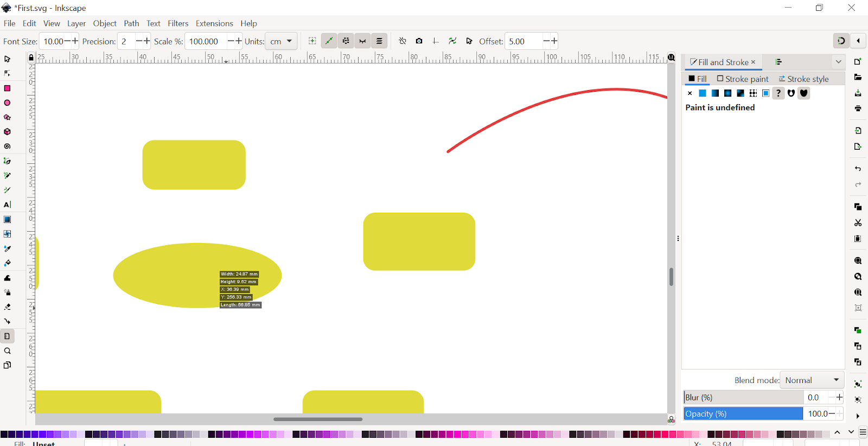Cut the selection with scissors icon
Viewport: 868px width, 446px height.
point(858,222)
